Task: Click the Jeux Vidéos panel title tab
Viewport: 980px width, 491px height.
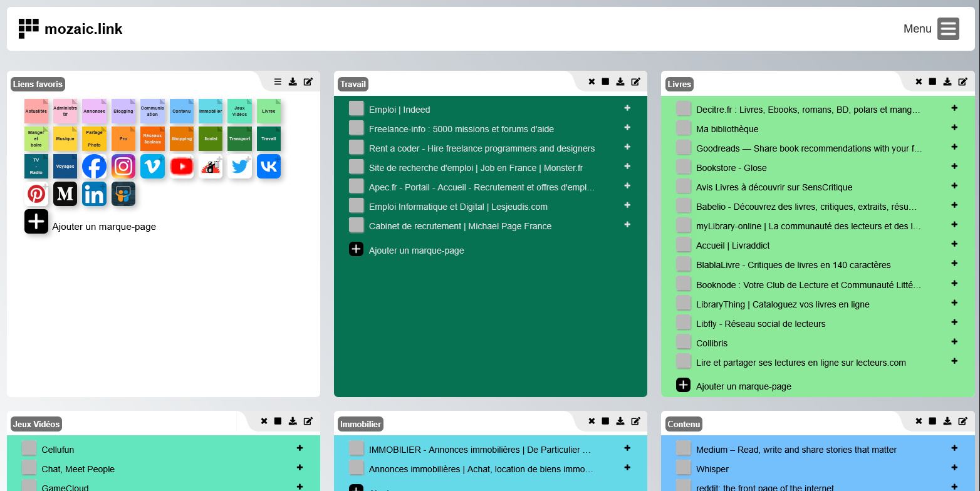Action: pyautogui.click(x=36, y=424)
